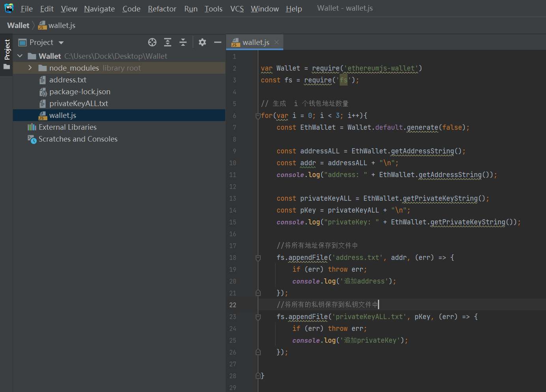The height and width of the screenshot is (392, 546).
Task: Click fold end marker at line 21
Action: [x=258, y=293]
